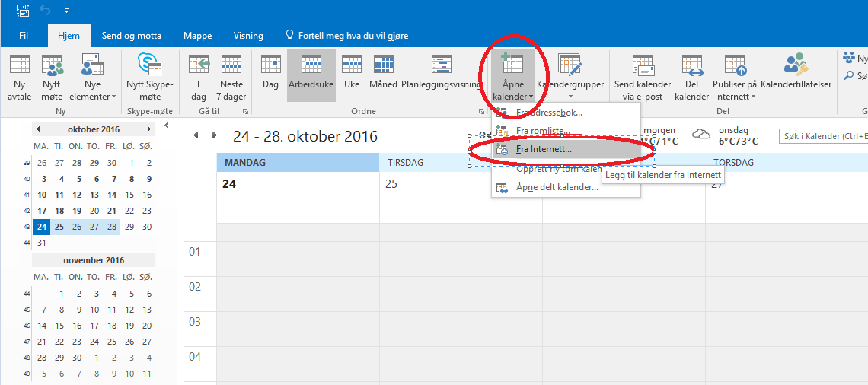Click the oktober 2016 month header
Viewport: 868px width, 385px height.
(94, 129)
